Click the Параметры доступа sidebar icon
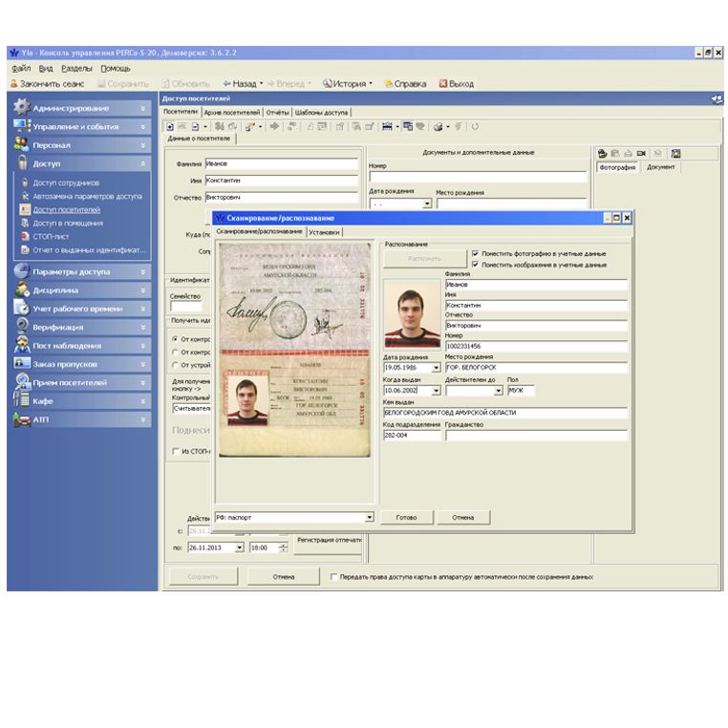This screenshot has width=728, height=728. (x=21, y=270)
